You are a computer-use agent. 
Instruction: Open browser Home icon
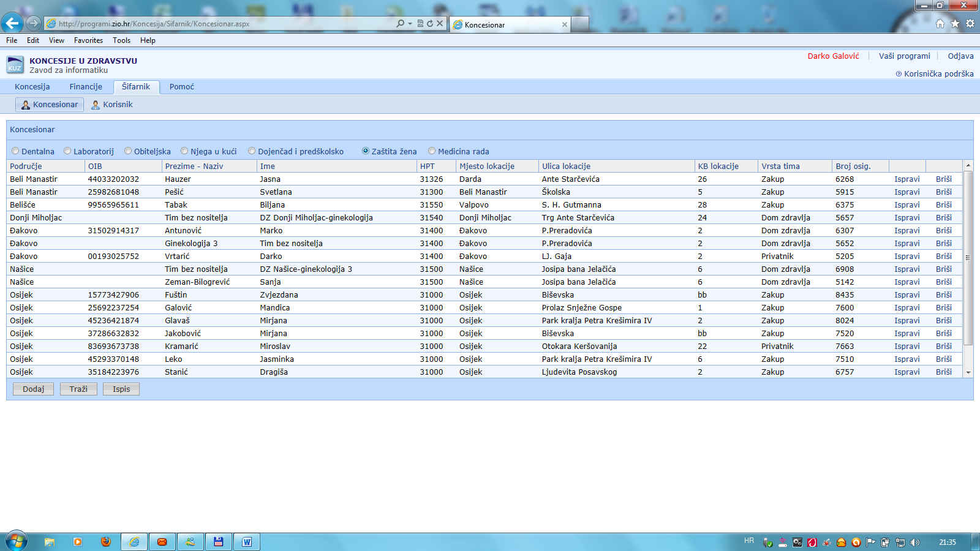[x=940, y=23]
